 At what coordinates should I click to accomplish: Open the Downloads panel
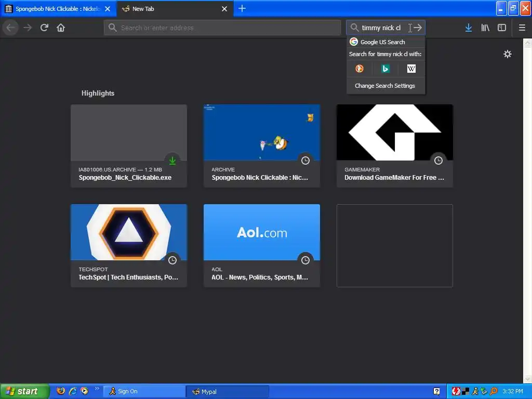(x=469, y=28)
